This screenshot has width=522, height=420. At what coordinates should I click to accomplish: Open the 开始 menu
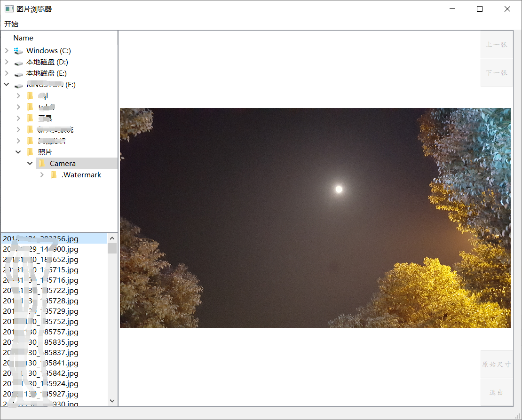10,24
